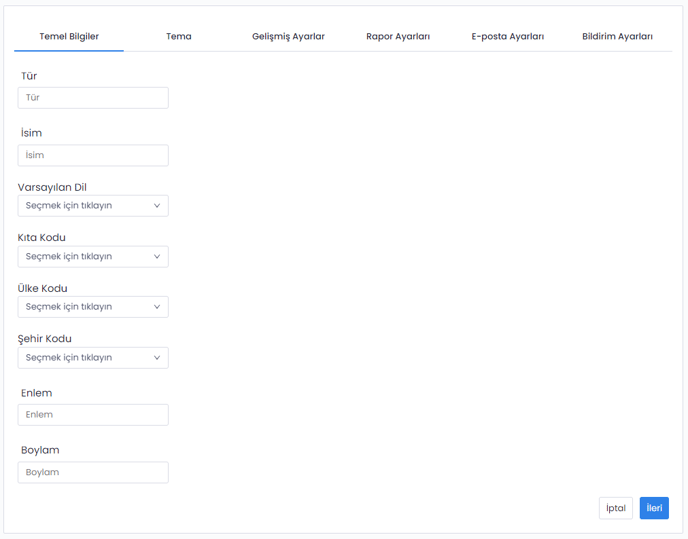The height and width of the screenshot is (539, 688).
Task: Expand the Şehir Kodu selector
Action: coord(92,358)
